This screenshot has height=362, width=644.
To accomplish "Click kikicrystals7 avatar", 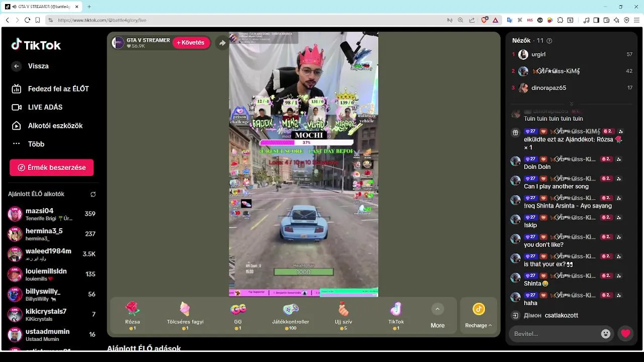I will [15, 314].
